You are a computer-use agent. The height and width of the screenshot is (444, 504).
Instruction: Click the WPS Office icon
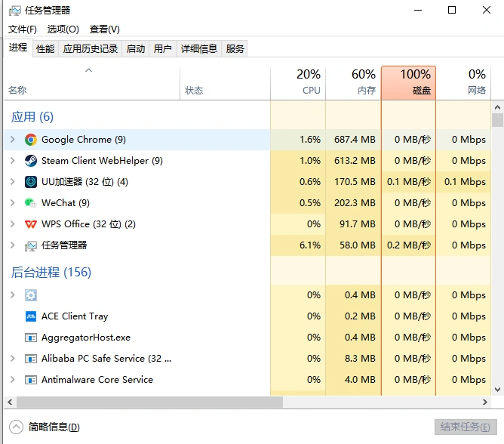tap(31, 224)
